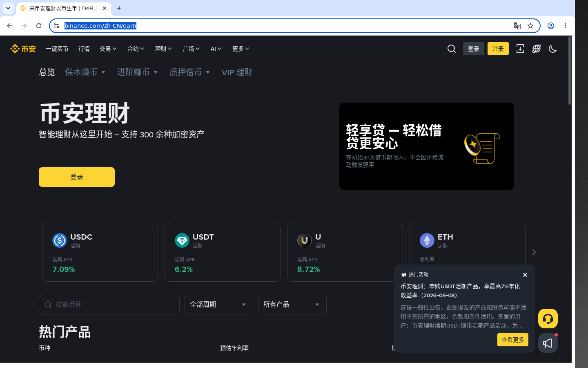The height and width of the screenshot is (368, 588).
Task: Click the browser back arrow
Action: click(x=9, y=26)
